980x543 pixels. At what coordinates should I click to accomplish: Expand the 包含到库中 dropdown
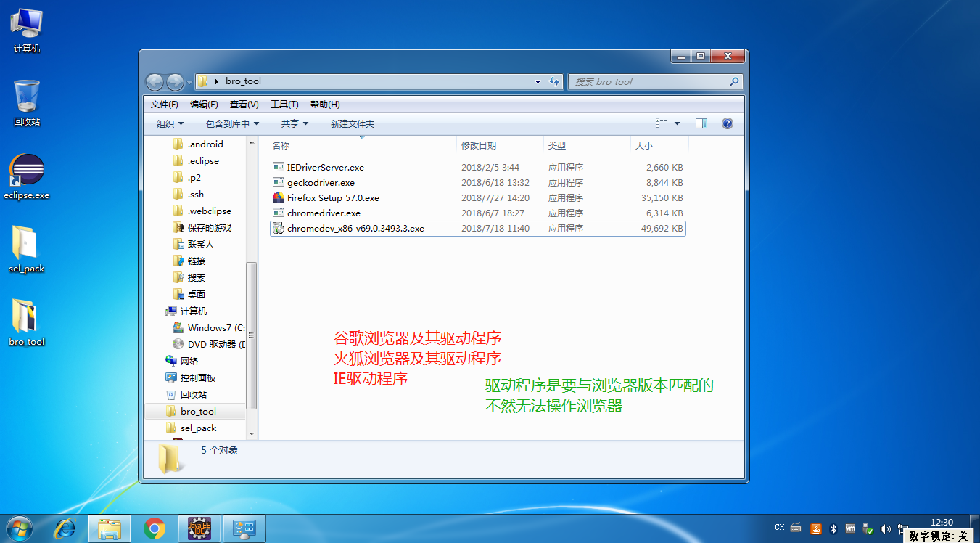coord(232,124)
